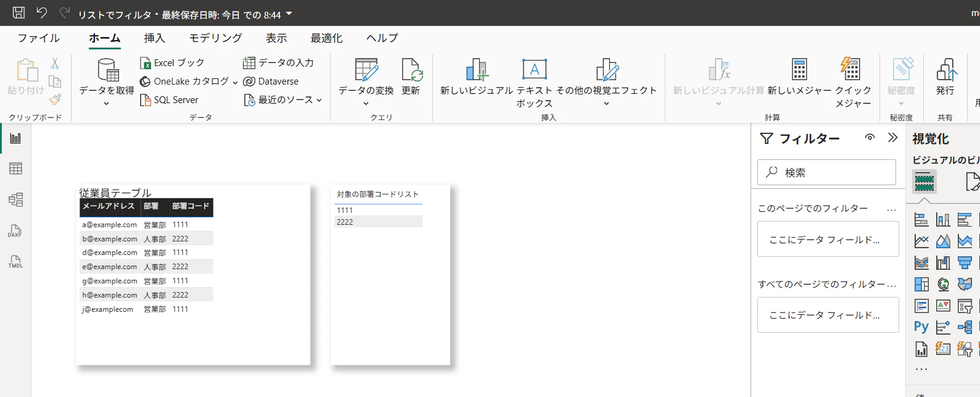The height and width of the screenshot is (397, 980).
Task: Select 2222 in 対象の部署コードリスト
Action: point(378,222)
